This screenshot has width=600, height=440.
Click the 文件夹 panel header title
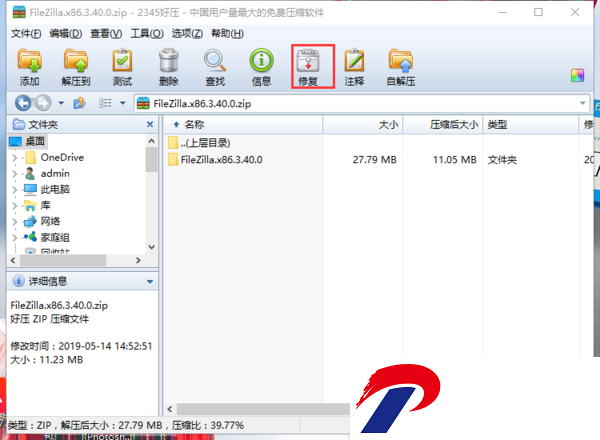[x=43, y=124]
